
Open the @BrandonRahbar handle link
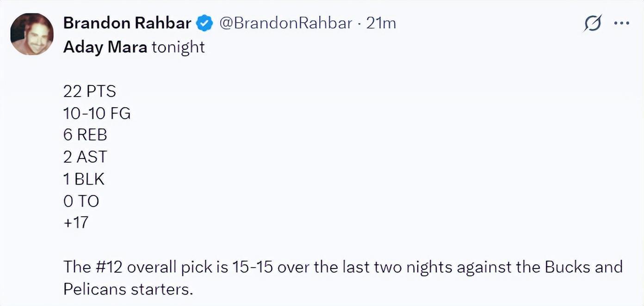tap(285, 23)
